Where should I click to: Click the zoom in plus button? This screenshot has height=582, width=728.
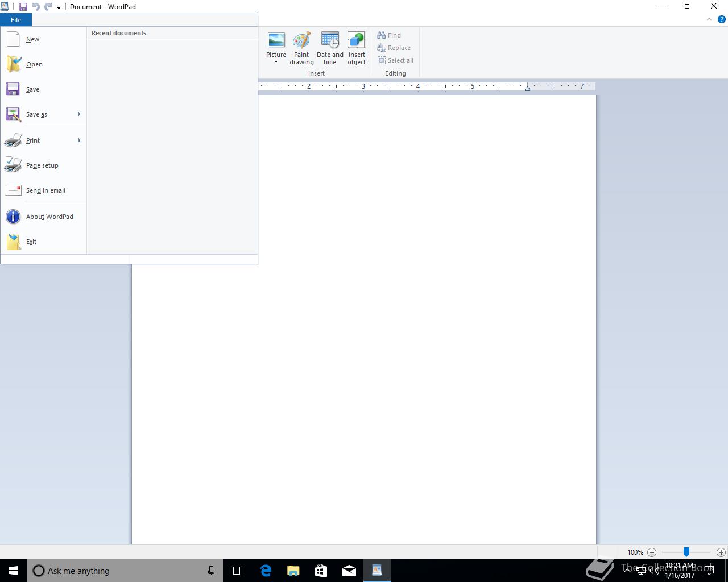click(721, 552)
